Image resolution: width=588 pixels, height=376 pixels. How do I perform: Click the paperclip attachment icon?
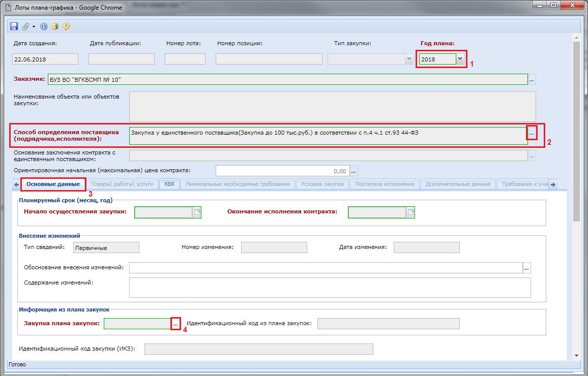(25, 26)
